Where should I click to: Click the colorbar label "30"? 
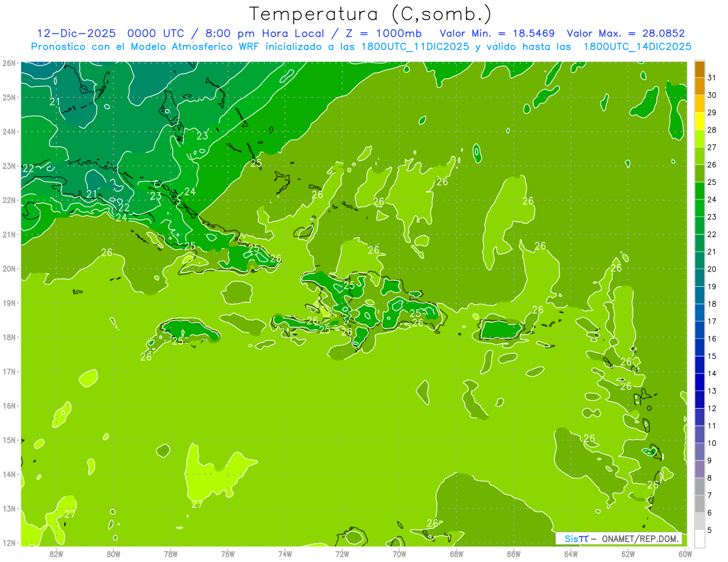[712, 95]
